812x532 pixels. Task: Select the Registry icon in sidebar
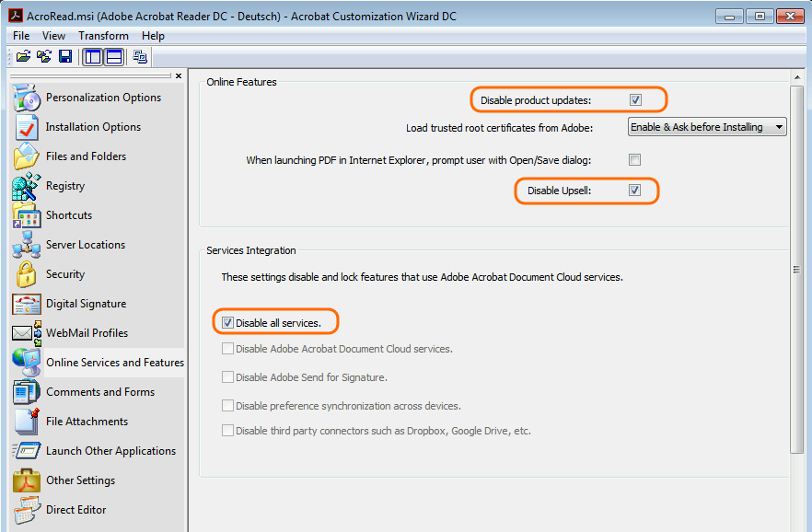[x=26, y=186]
